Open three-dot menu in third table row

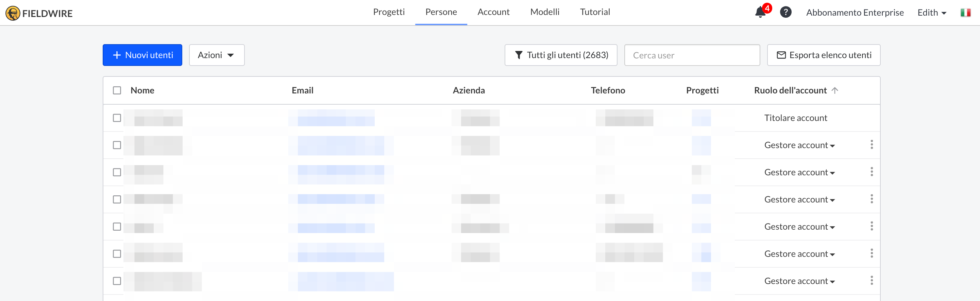872,172
